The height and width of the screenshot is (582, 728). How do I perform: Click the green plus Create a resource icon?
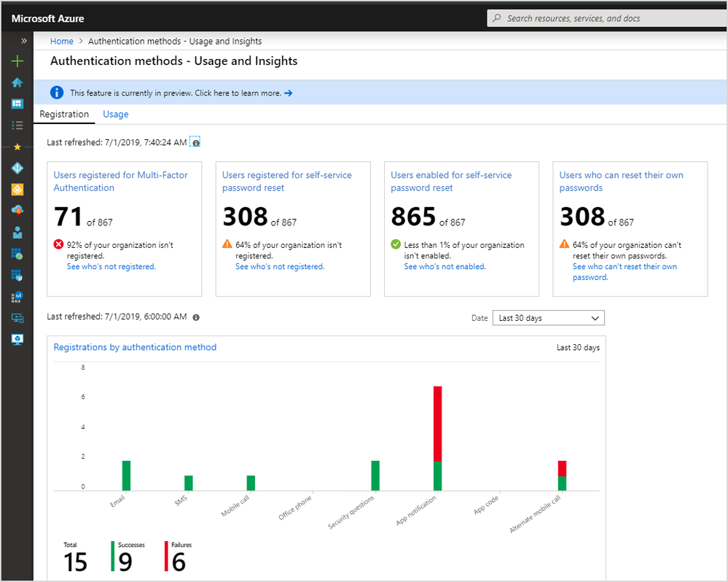[17, 62]
